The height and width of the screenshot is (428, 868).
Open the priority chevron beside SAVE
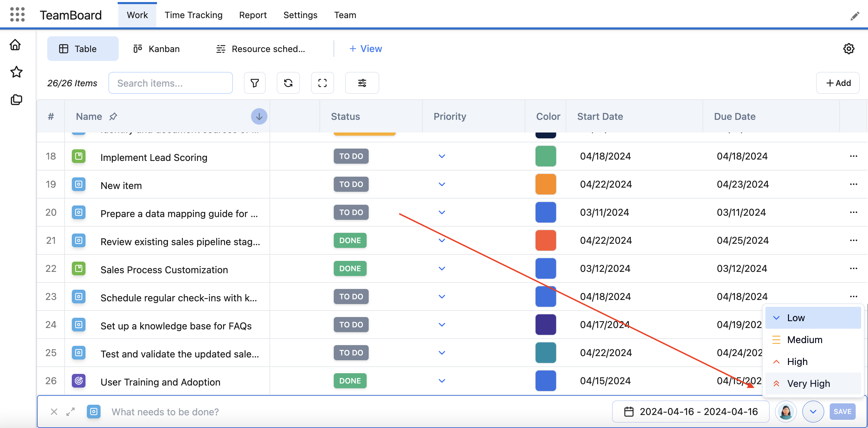point(813,412)
